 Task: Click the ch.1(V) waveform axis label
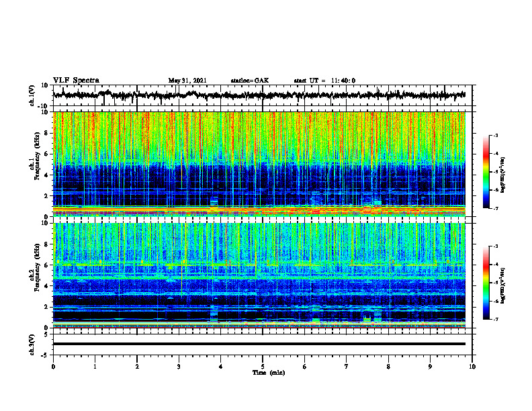(x=32, y=95)
